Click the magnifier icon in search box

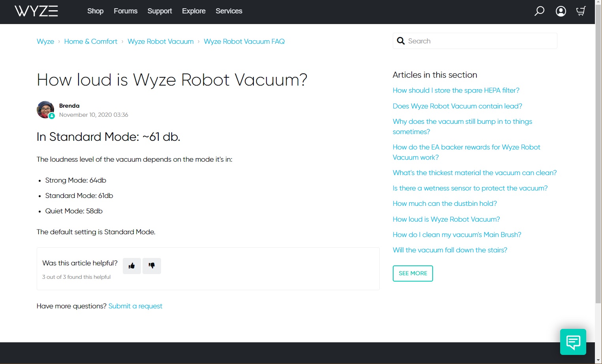pyautogui.click(x=401, y=41)
